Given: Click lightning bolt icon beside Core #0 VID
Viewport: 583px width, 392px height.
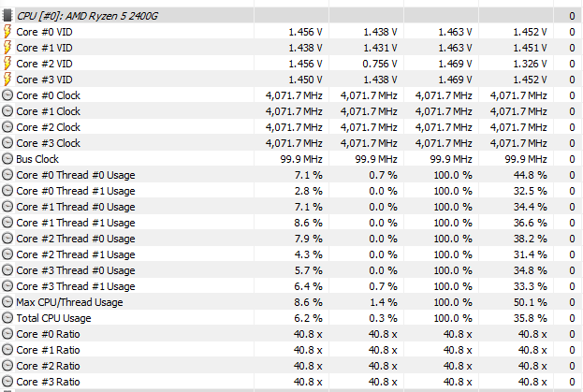Looking at the screenshot, I should point(7,32).
